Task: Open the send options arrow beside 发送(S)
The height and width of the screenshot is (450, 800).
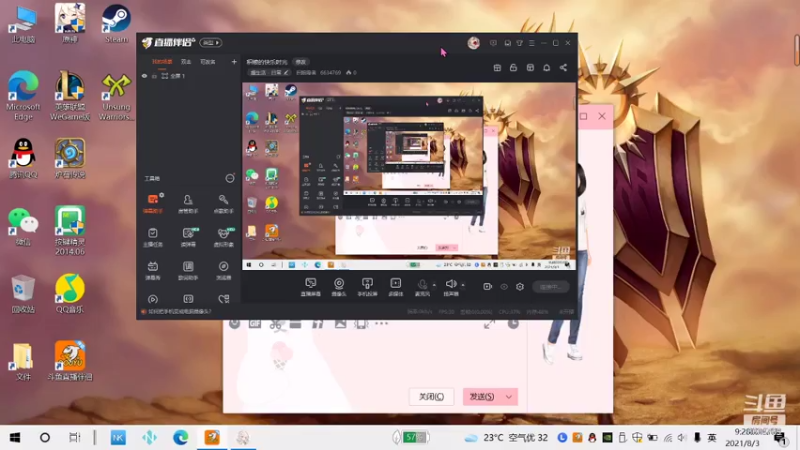Action: pyautogui.click(x=509, y=396)
